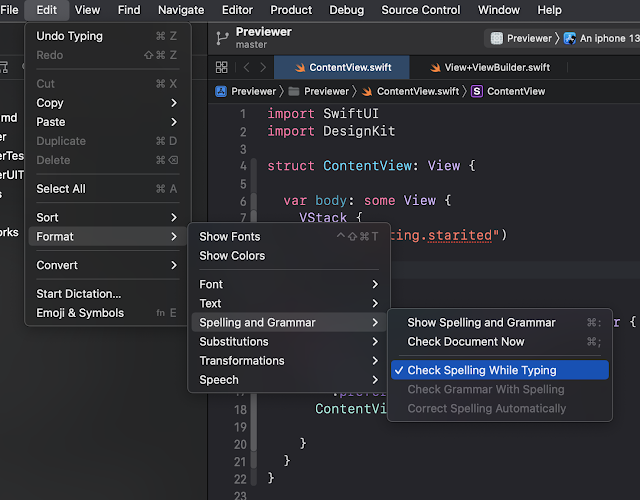The image size is (640, 500).
Task: Click the Previewer scheme selector
Action: [521, 38]
